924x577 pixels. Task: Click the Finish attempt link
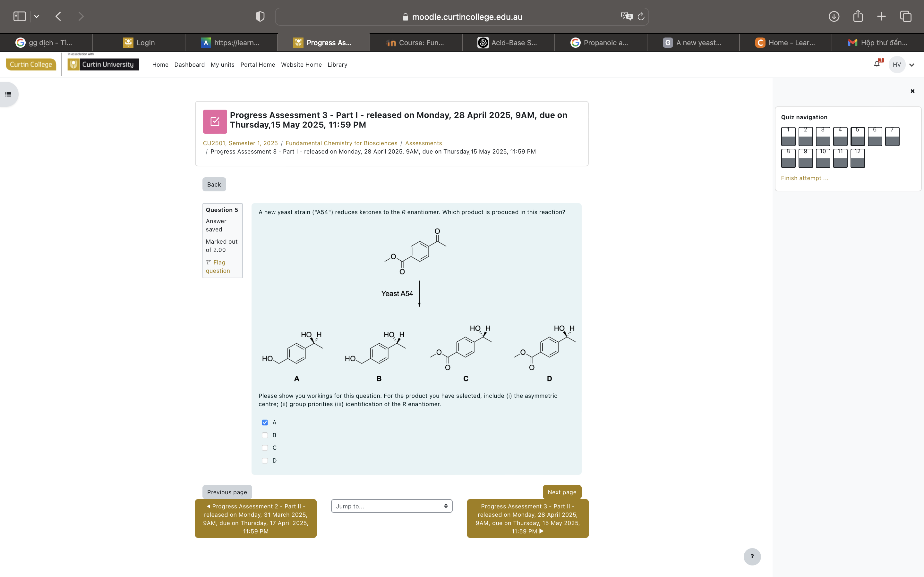pyautogui.click(x=804, y=178)
